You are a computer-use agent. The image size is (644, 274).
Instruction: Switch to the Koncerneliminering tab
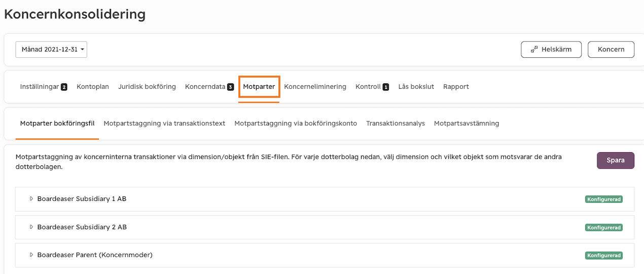click(315, 87)
